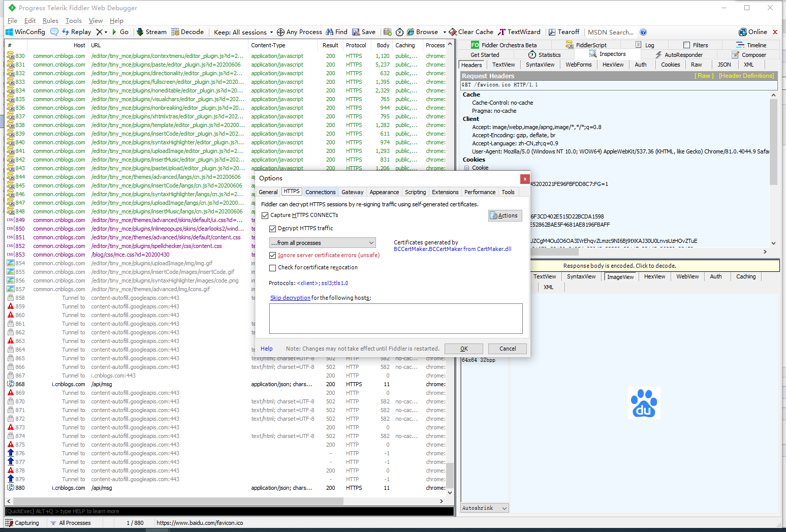
Task: Open the Fiddler Orchestra Beta tab
Action: (x=504, y=45)
